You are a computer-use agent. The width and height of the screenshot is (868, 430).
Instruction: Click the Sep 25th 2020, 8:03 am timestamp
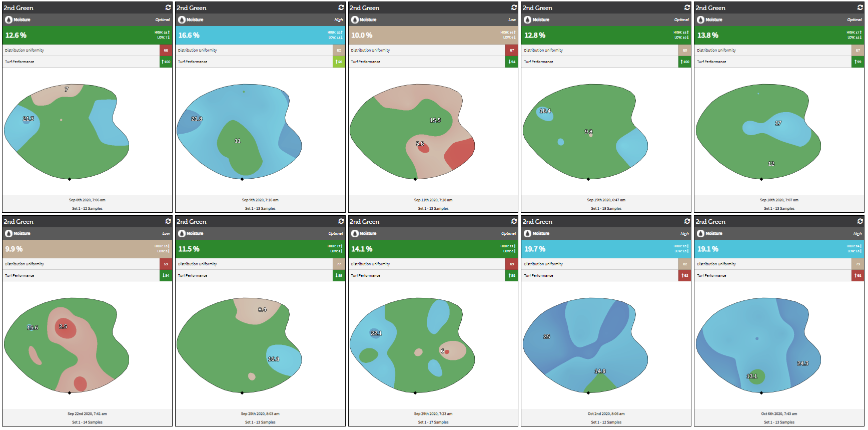[x=260, y=414]
